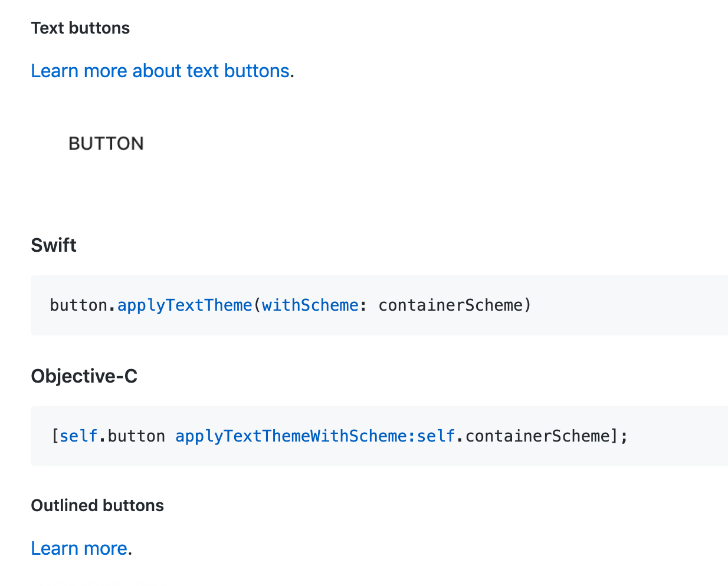Click '.containerScheme];' in the Objective-C code
Viewport: 728px width, 586px height.
click(542, 436)
